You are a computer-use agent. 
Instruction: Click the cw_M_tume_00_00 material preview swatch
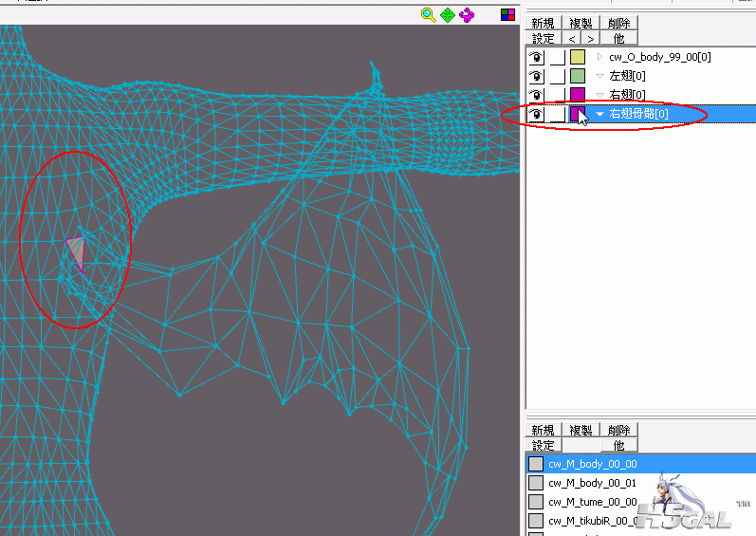coord(536,502)
